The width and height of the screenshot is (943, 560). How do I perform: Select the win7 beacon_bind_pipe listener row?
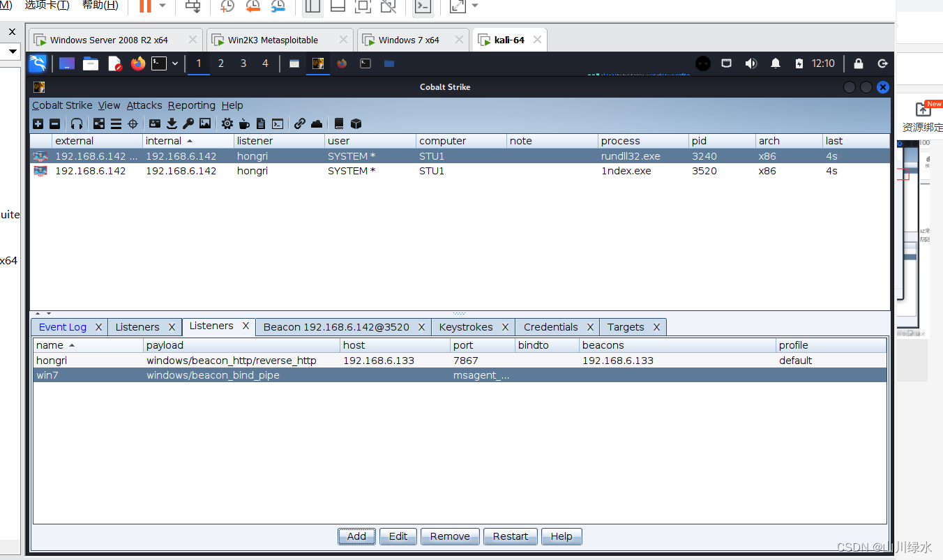(460, 375)
